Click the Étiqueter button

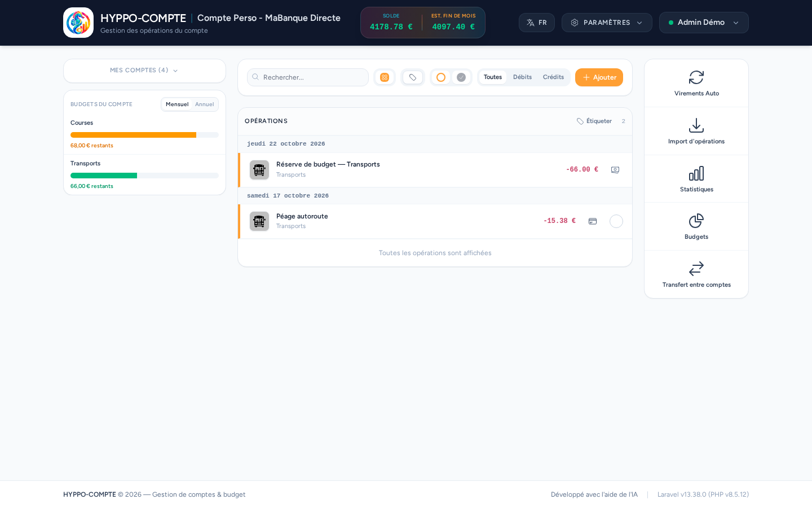594,121
